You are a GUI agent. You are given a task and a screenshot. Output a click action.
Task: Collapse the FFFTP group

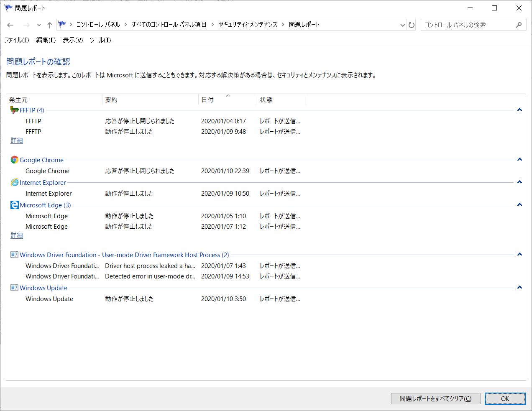[519, 110]
